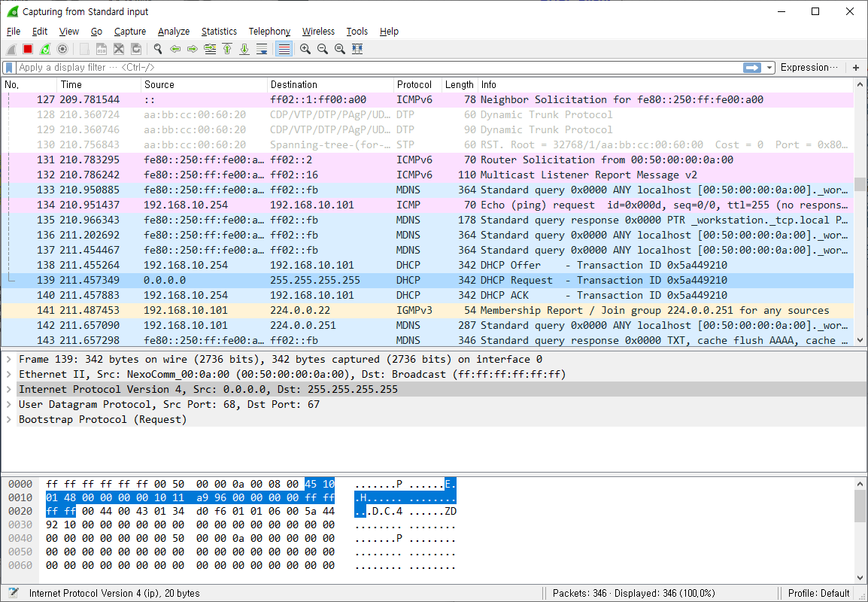Image resolution: width=868 pixels, height=602 pixels.
Task: Expand Internet Protocol Version 4 node
Action: (x=9, y=389)
